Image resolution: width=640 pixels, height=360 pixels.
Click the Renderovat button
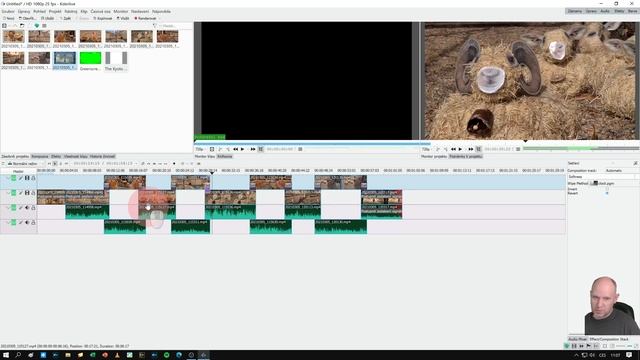click(146, 18)
